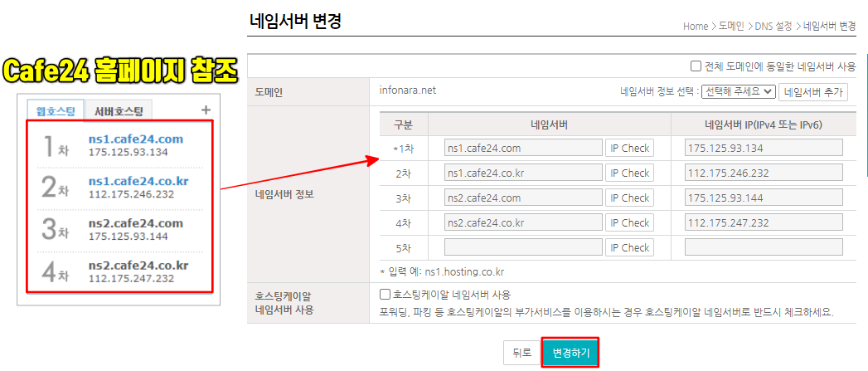
Task: Focus the empty 5차 IP field
Action: click(764, 247)
